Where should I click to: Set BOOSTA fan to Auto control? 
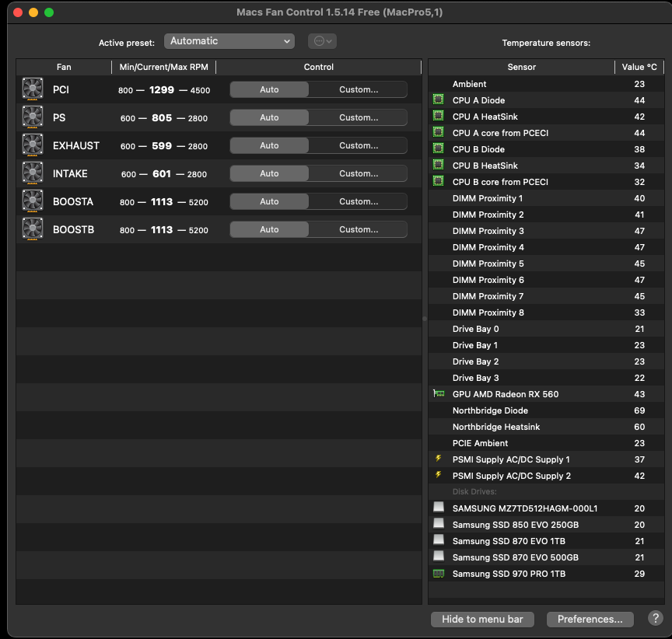tap(269, 201)
